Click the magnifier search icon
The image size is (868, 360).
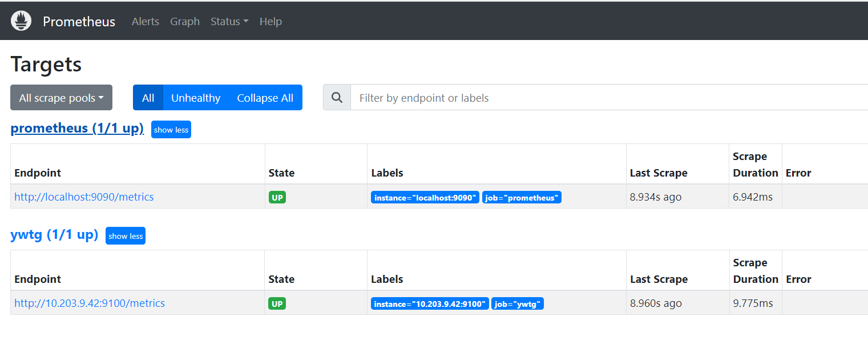point(337,98)
